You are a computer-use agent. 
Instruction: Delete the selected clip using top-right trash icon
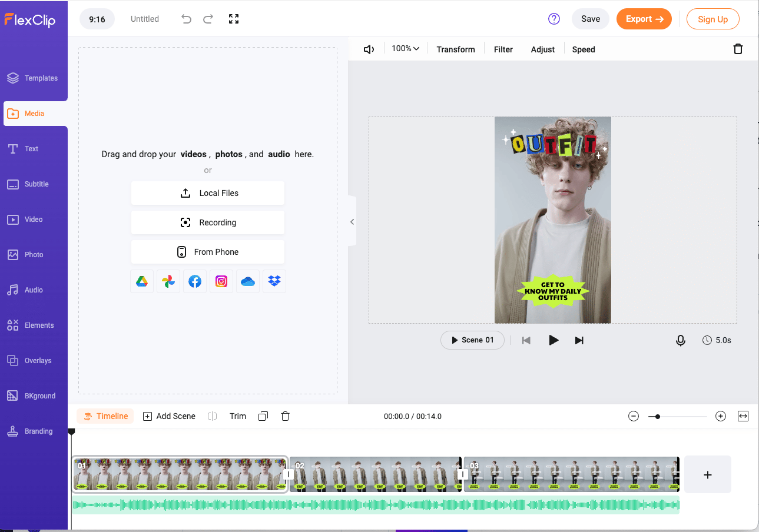[x=738, y=49]
